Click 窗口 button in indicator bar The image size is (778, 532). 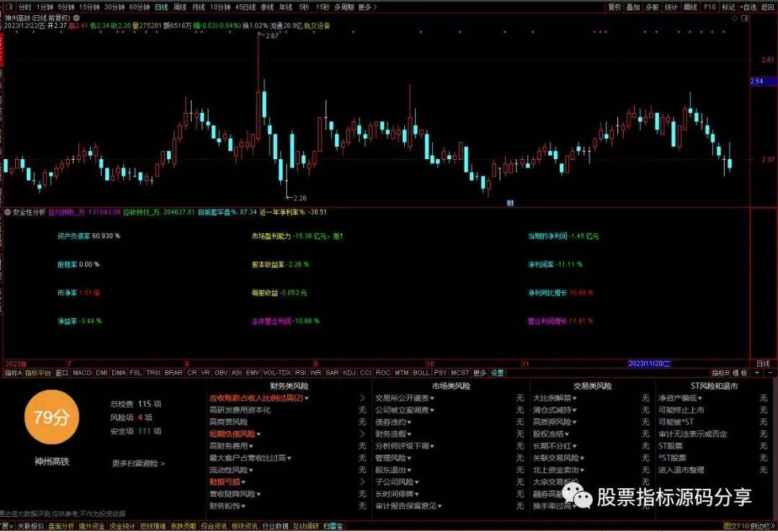(61, 372)
